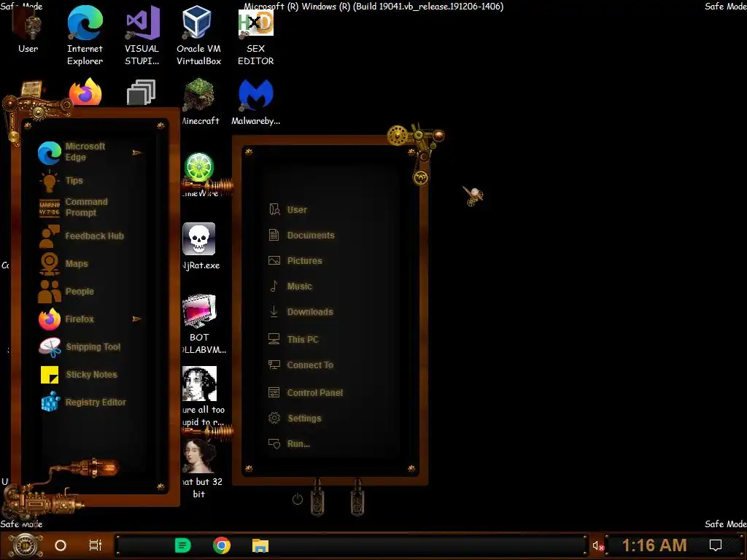Click Connect To entry
747x560 pixels.
[301, 365]
